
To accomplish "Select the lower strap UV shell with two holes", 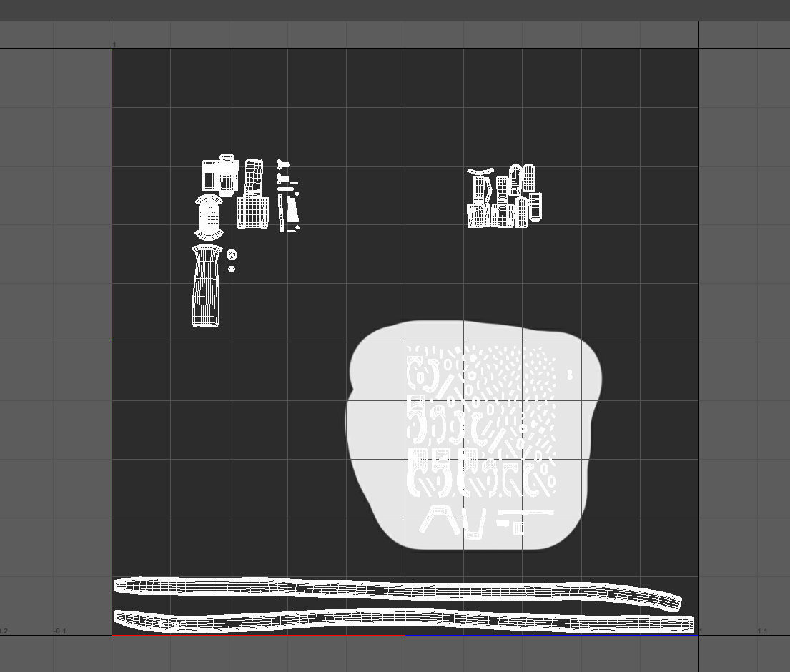I will click(403, 621).
